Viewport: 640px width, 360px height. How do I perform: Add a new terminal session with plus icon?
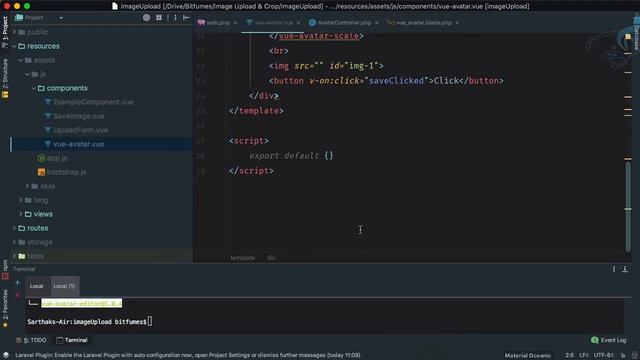[18, 282]
